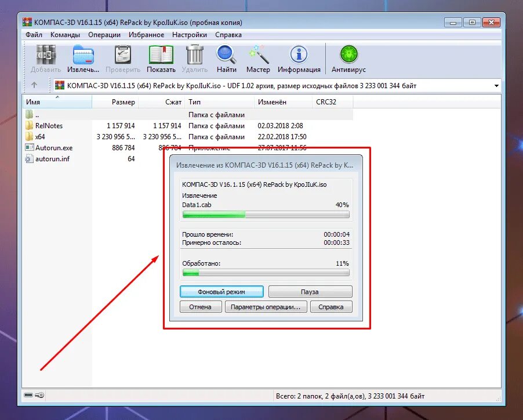Open the Показать (View) book icon

coord(161,55)
